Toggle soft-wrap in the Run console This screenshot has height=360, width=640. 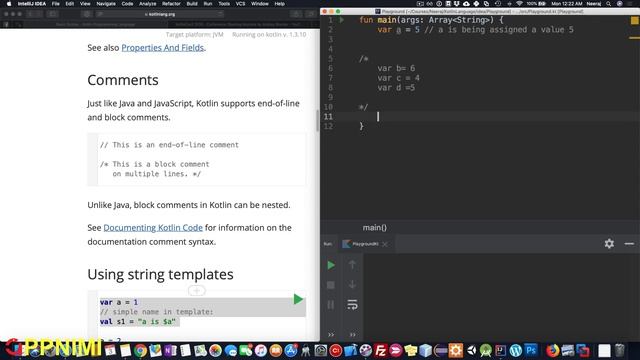click(x=352, y=304)
